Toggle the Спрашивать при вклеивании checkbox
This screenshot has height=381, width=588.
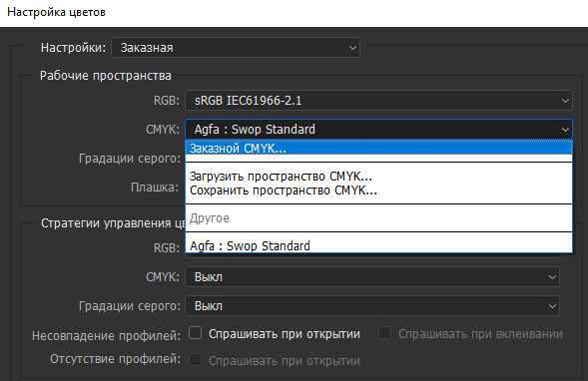click(x=384, y=333)
